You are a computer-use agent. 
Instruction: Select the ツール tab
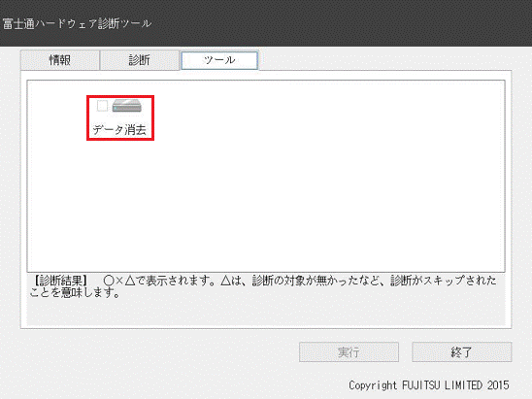219,60
